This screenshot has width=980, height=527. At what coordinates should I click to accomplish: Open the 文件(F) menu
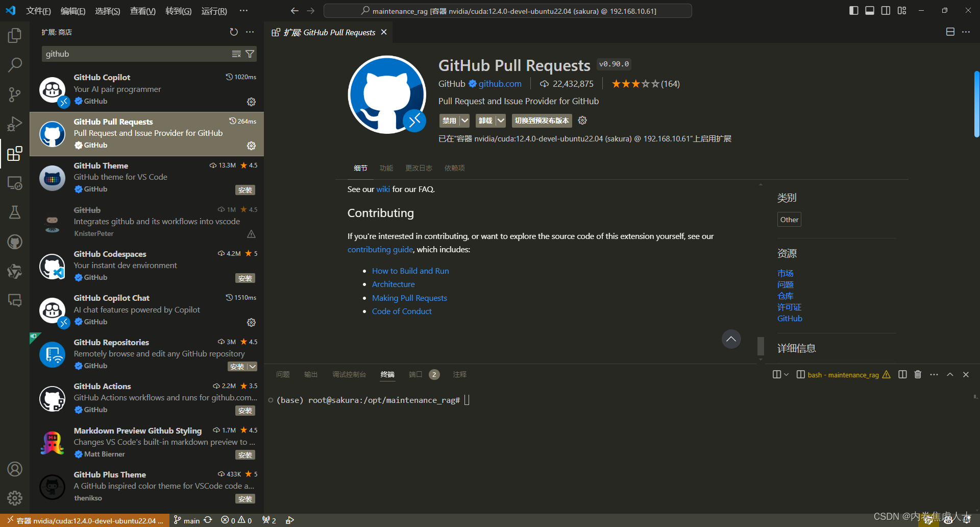38,11
